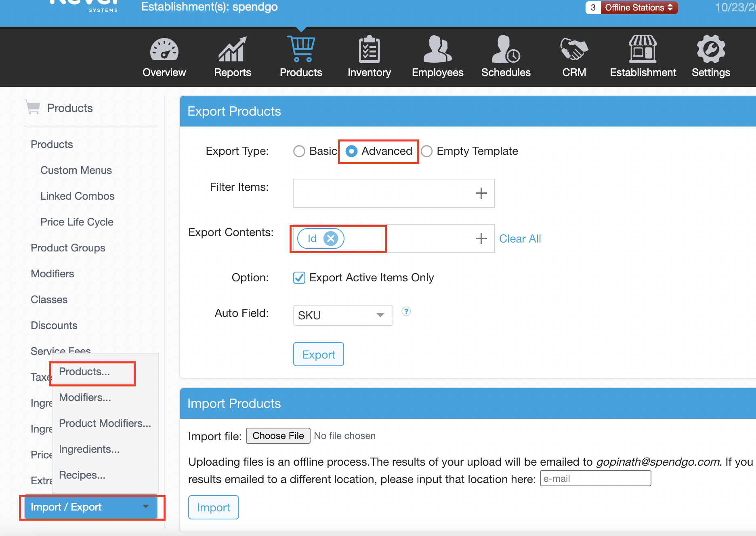Remove the Id tag from Export Contents
756x536 pixels.
pos(331,238)
